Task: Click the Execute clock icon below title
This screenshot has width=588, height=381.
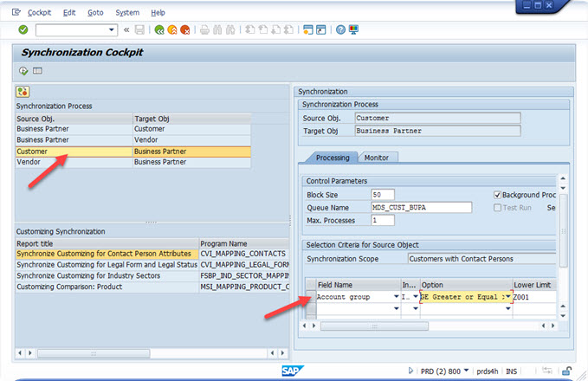Action: [23, 70]
